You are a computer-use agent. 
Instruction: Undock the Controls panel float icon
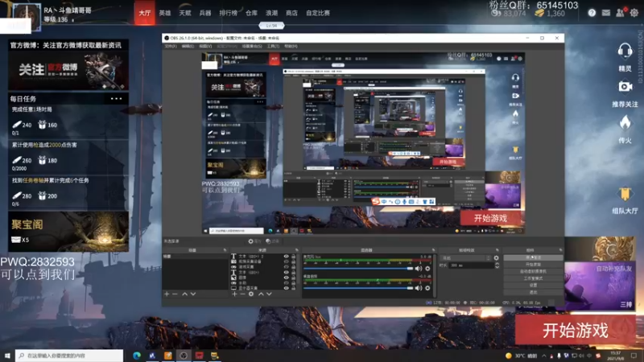coord(560,250)
